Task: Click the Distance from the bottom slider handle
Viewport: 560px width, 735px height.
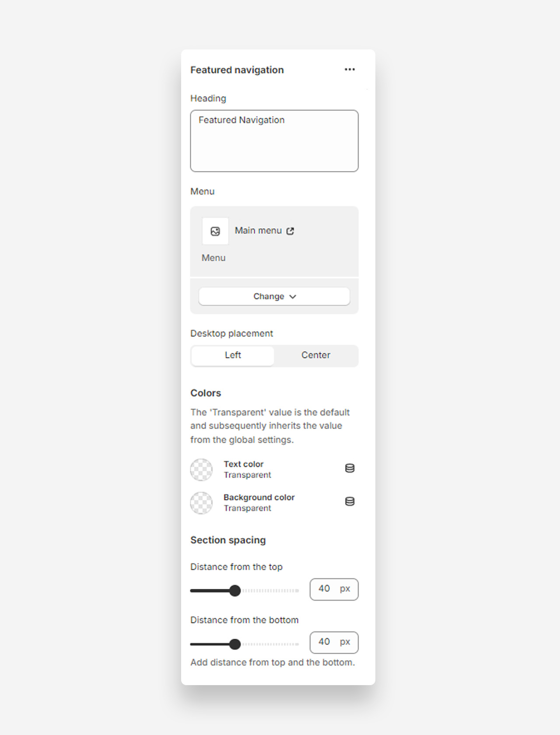Action: tap(235, 644)
